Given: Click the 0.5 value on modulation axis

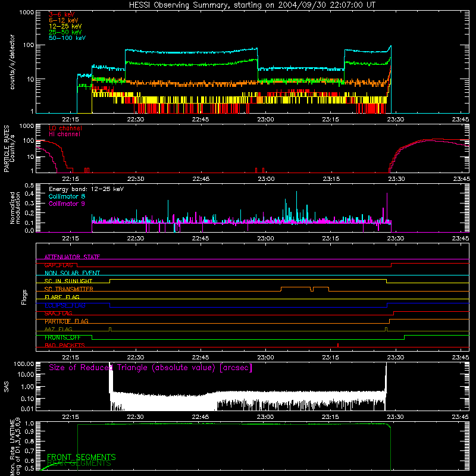Looking at the screenshot, I should (x=29, y=186).
